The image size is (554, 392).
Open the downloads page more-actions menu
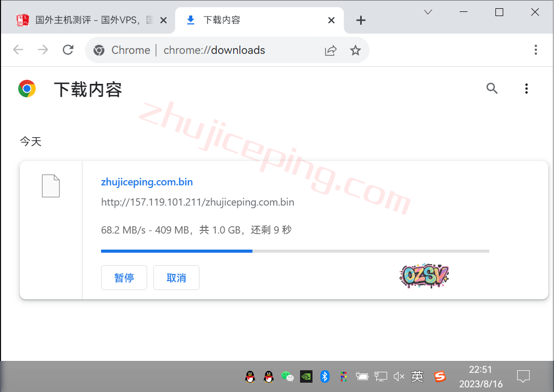526,89
